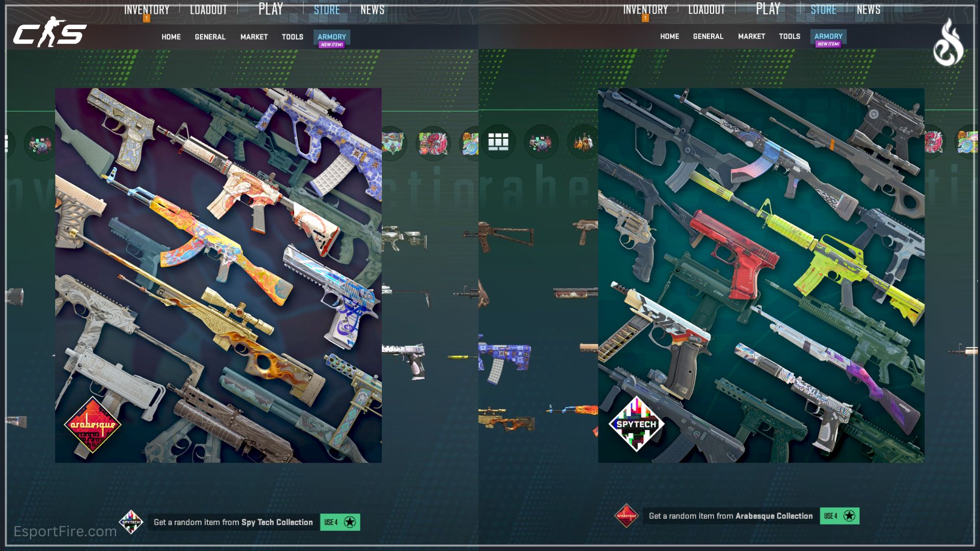The width and height of the screenshot is (980, 551).
Task: Click the star icon in left USE 4 button
Action: pos(350,522)
